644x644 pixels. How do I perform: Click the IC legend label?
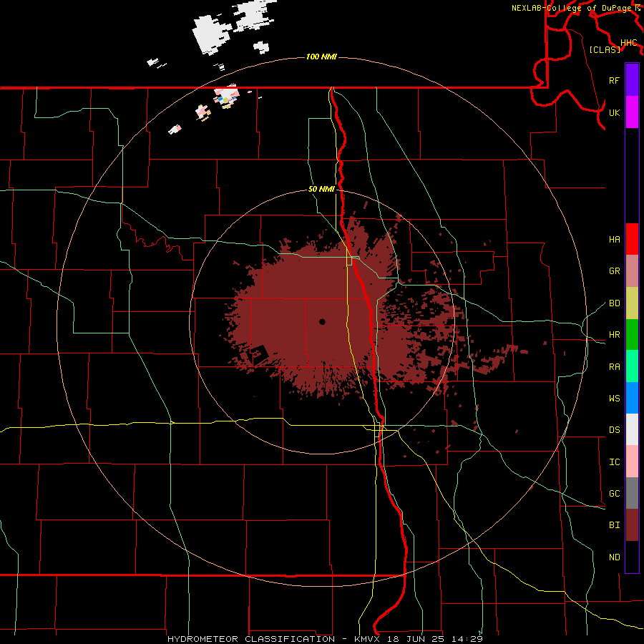(x=614, y=462)
